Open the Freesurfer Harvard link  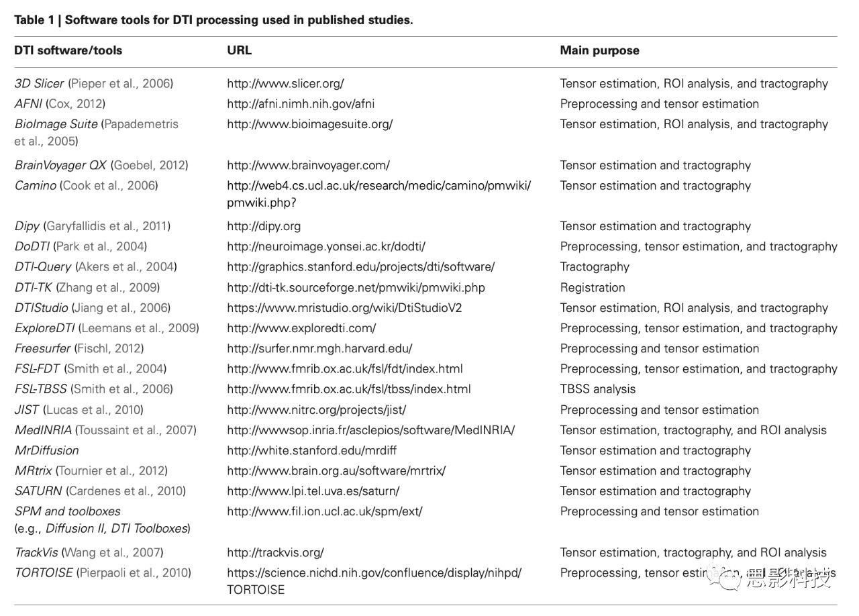click(x=319, y=348)
